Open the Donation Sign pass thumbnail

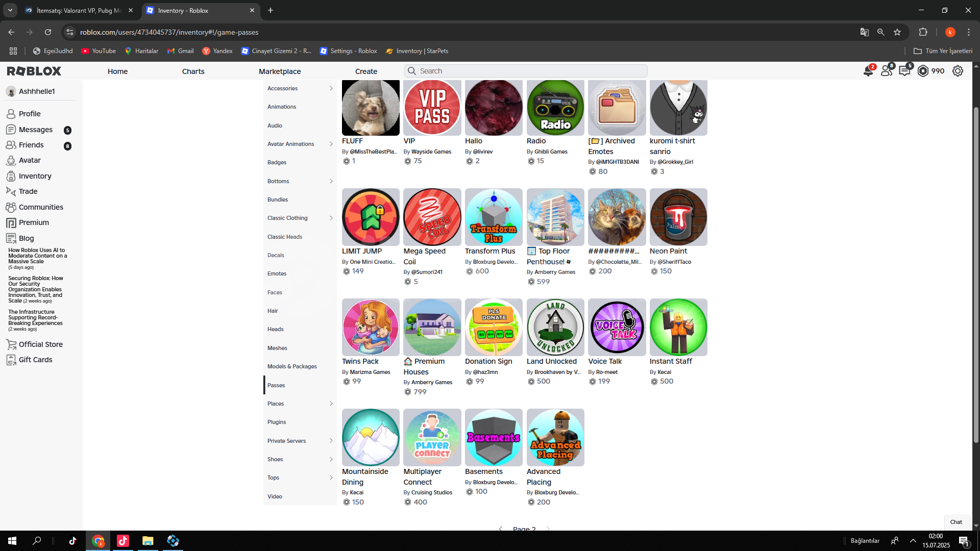[x=494, y=327]
